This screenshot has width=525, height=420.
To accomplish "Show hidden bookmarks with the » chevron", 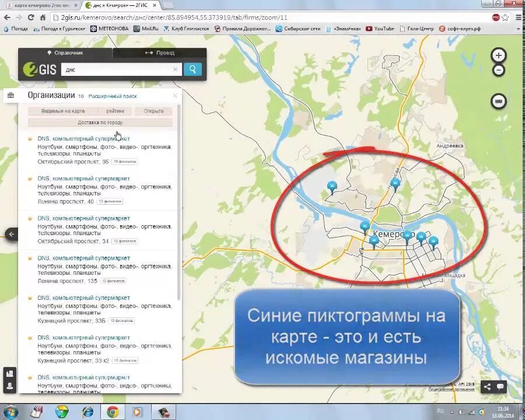I will point(519,29).
